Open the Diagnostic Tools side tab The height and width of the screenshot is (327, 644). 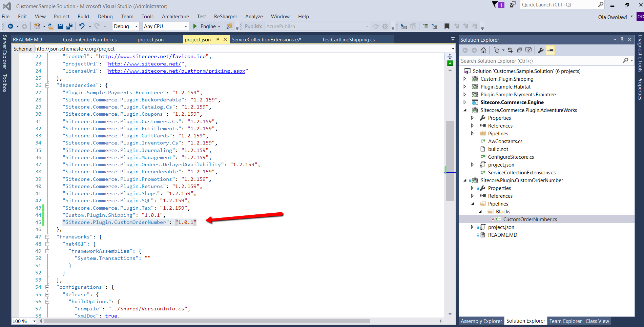(x=640, y=54)
